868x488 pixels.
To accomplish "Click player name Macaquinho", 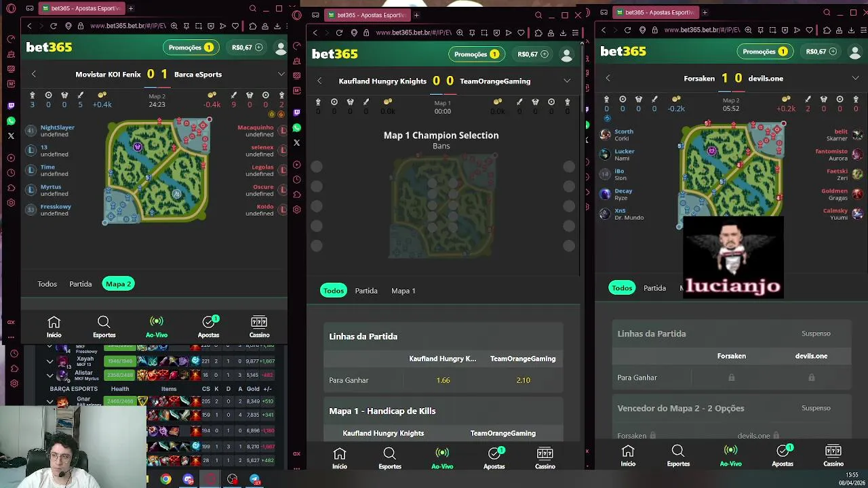I will [255, 127].
